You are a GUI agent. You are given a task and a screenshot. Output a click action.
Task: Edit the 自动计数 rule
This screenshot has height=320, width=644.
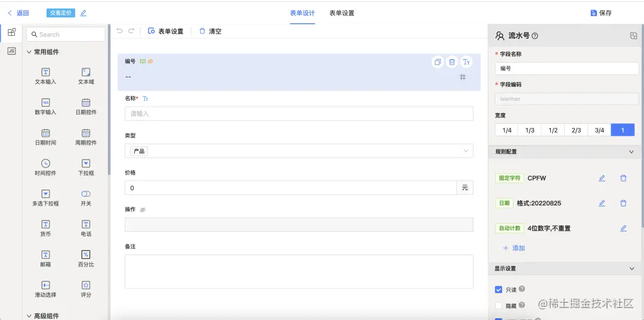point(624,228)
